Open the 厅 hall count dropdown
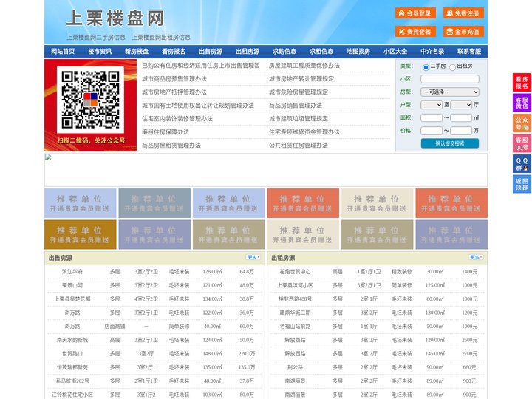 461,105
